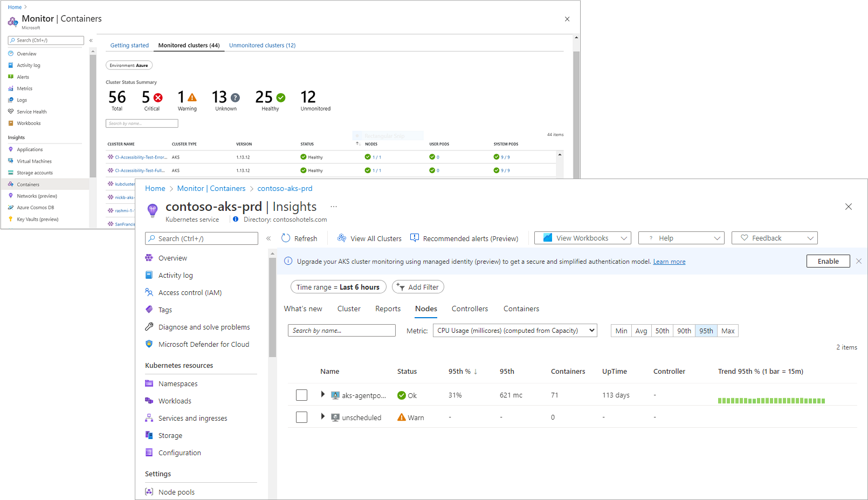The width and height of the screenshot is (868, 500).
Task: Open Diagnose and solve problems wrench icon
Action: point(149,327)
